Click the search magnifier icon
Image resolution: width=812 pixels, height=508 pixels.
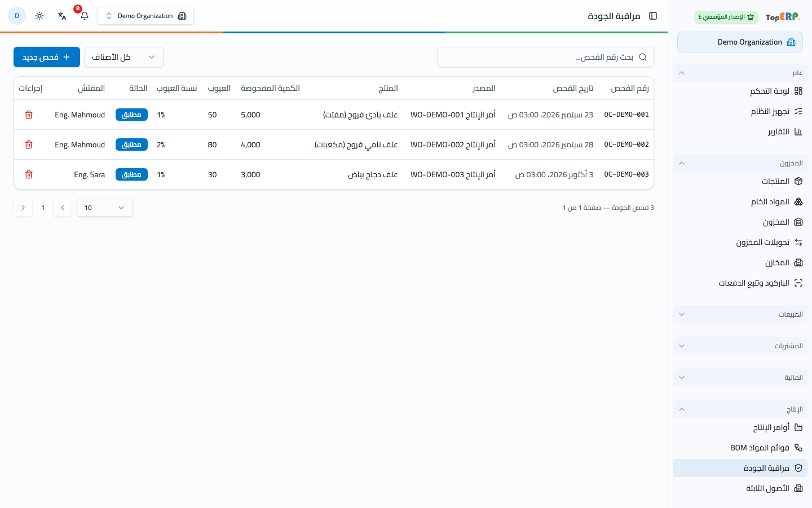coord(643,57)
